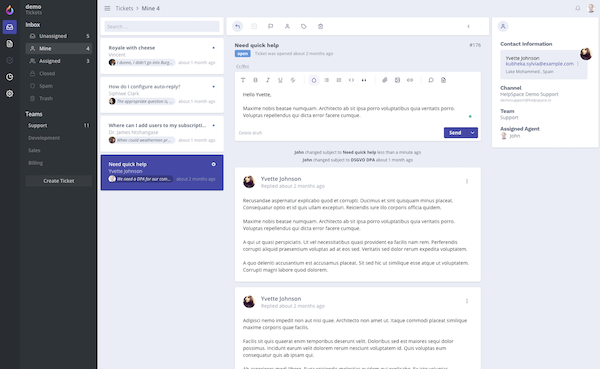Select the Mine inbox folder
This screenshot has width=600, height=369.
tap(59, 48)
